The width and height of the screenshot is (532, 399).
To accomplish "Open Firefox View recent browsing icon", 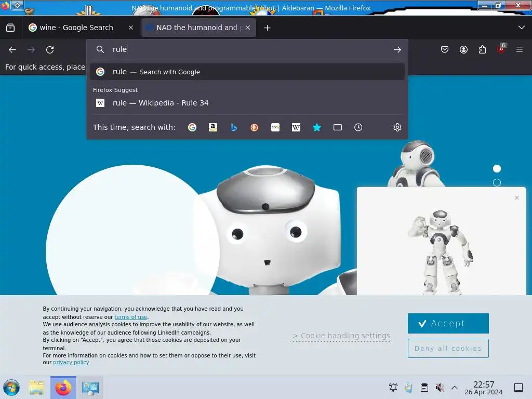I will (10, 28).
